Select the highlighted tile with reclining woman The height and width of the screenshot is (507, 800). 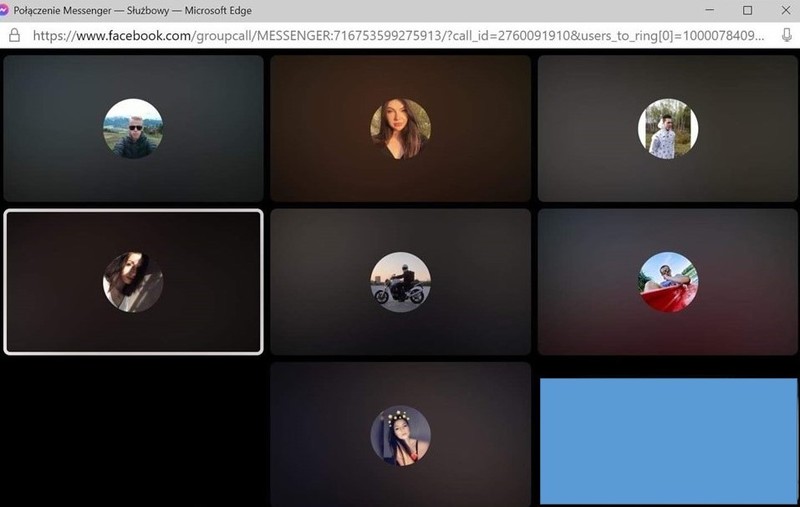pyautogui.click(x=134, y=282)
